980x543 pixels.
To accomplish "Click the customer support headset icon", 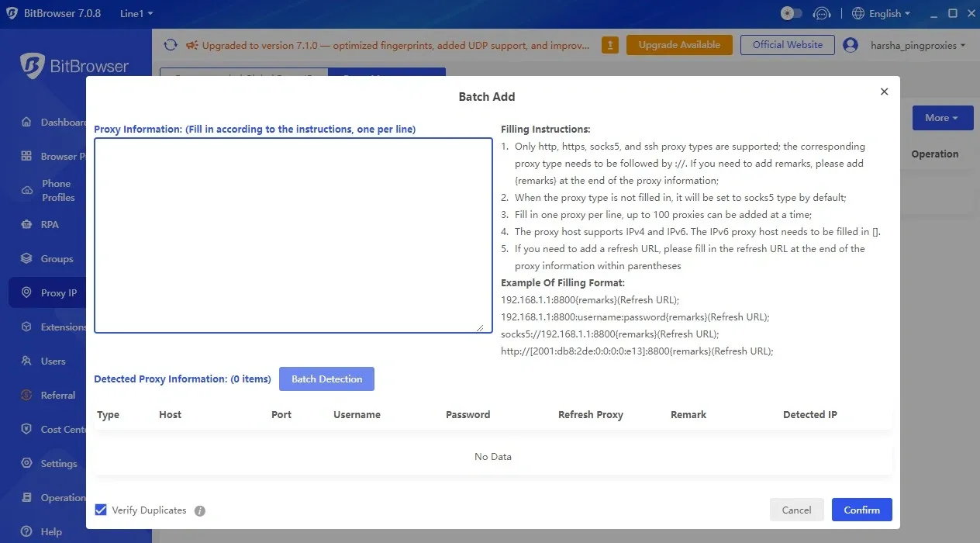I will (823, 12).
